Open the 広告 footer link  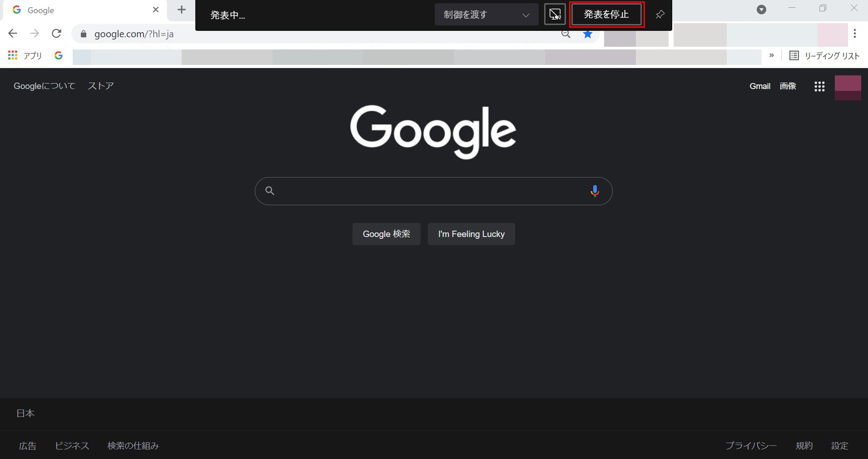point(28,446)
